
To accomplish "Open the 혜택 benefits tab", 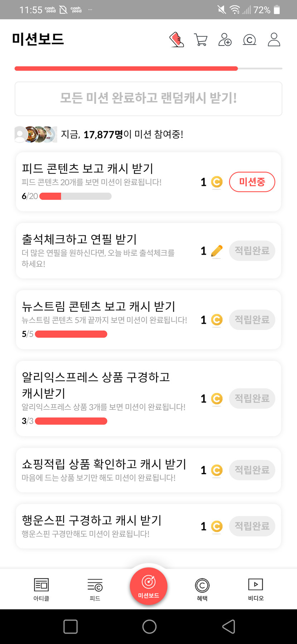I will click(202, 589).
